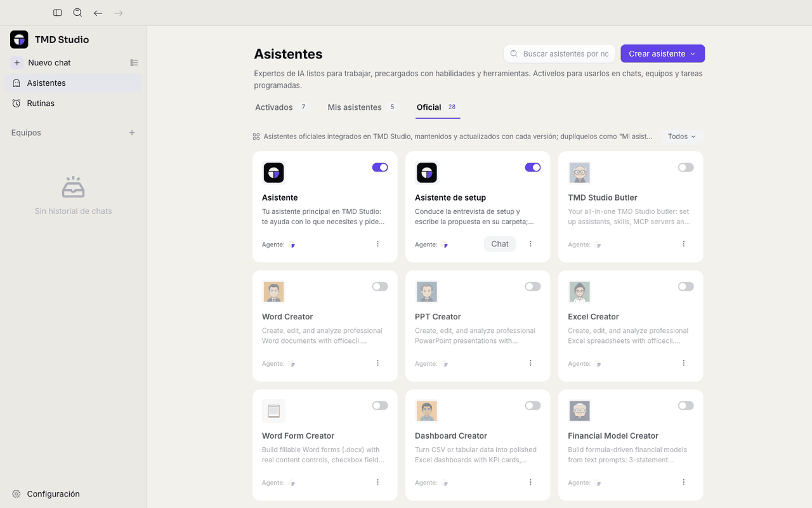Open more options for Asistente de setup
The image size is (812, 508).
(531, 244)
